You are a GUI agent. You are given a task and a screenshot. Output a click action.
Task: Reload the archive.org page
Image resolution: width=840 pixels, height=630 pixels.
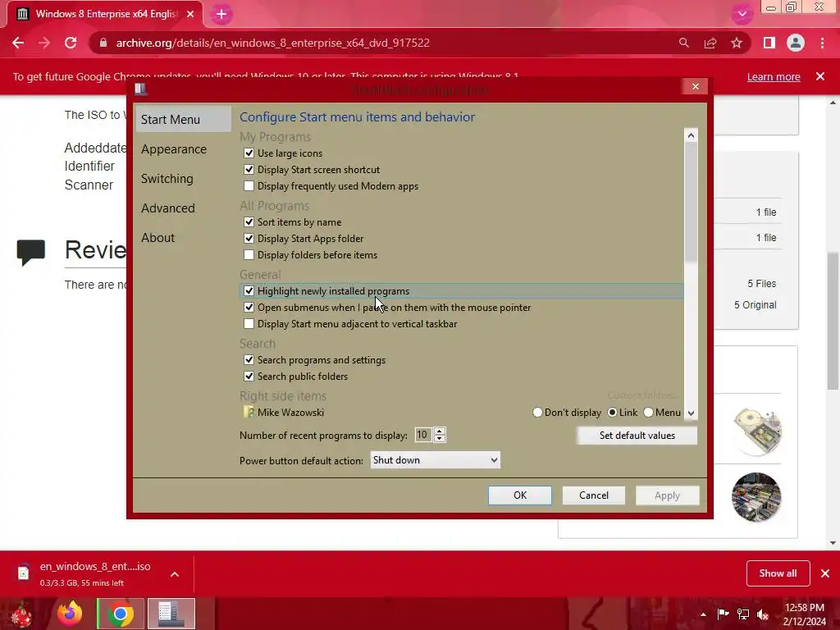pyautogui.click(x=71, y=43)
